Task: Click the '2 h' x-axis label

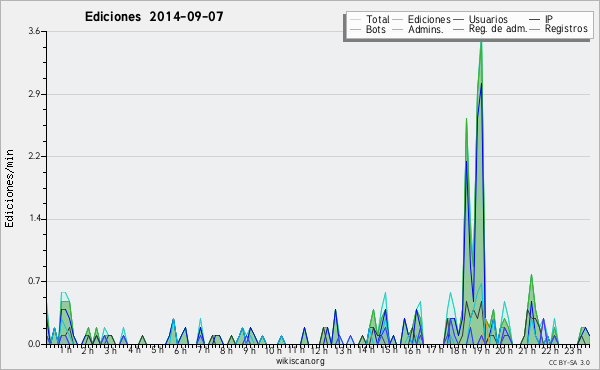Action: (x=88, y=351)
